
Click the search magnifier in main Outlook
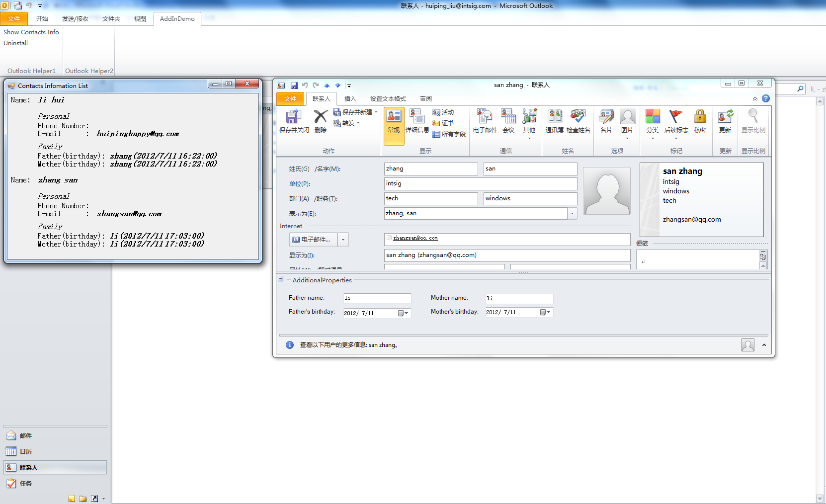click(800, 89)
